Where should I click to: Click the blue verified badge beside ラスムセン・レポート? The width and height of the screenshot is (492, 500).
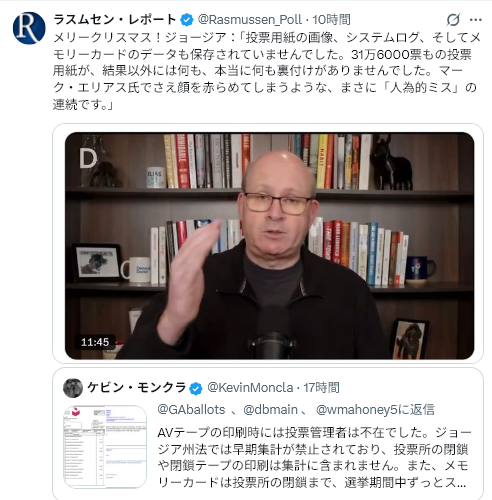click(187, 20)
